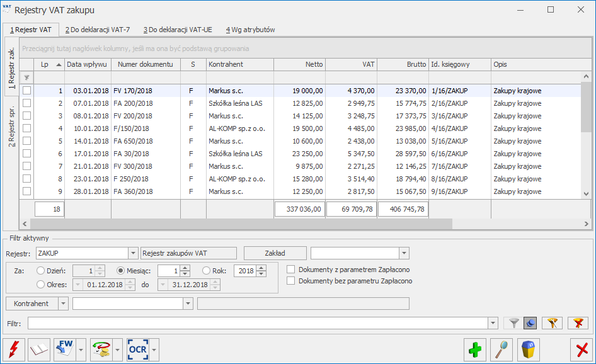Switch to Wg atrybutów tab

pyautogui.click(x=250, y=30)
